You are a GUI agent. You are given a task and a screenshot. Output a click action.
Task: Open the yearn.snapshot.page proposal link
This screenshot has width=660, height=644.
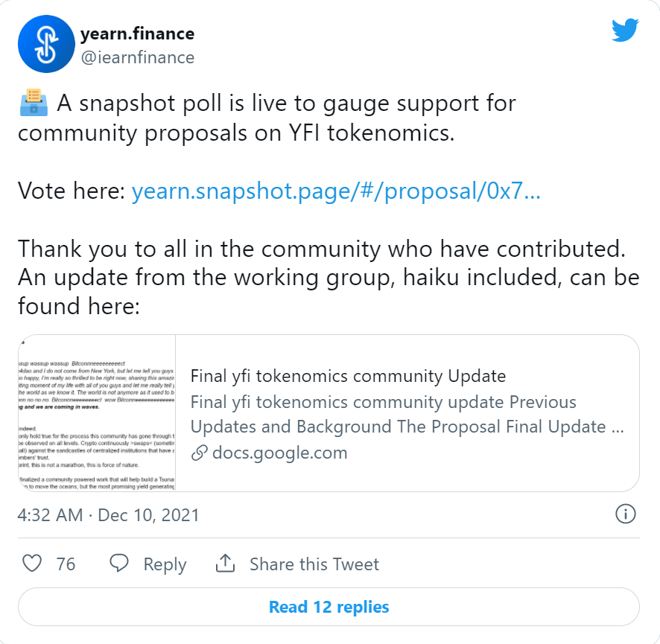(336, 191)
